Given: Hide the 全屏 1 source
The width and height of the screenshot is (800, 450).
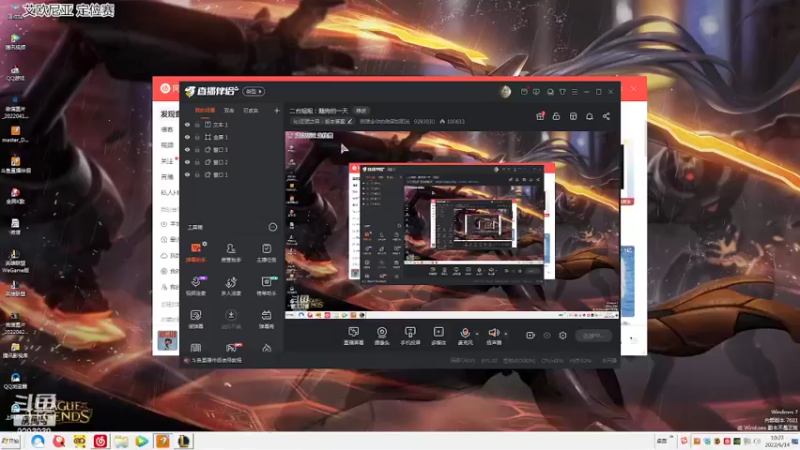Looking at the screenshot, I should click(187, 137).
